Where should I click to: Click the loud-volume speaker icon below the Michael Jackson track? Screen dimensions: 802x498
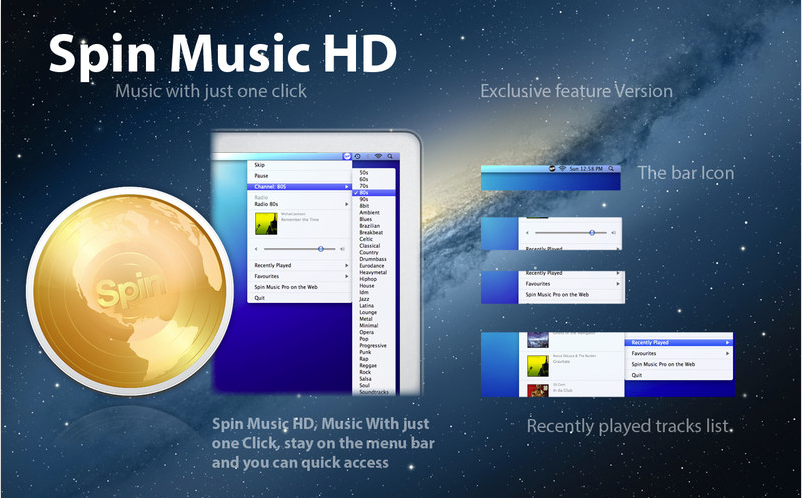(x=342, y=248)
